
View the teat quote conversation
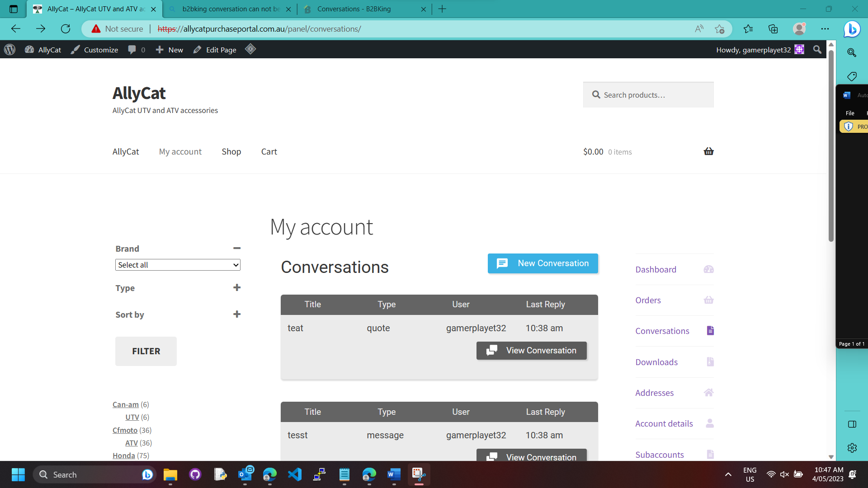531,351
